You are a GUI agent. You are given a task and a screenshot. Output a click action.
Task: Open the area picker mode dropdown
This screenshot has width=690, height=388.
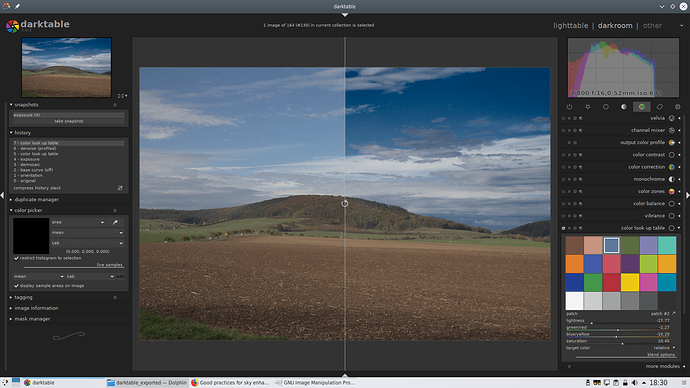pos(78,223)
